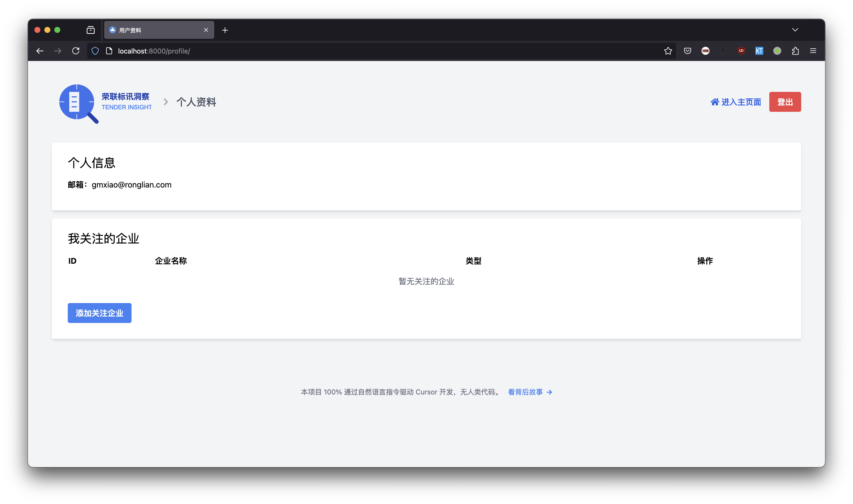The height and width of the screenshot is (504, 853).
Task: Open the Firefox View tab button
Action: pos(90,30)
